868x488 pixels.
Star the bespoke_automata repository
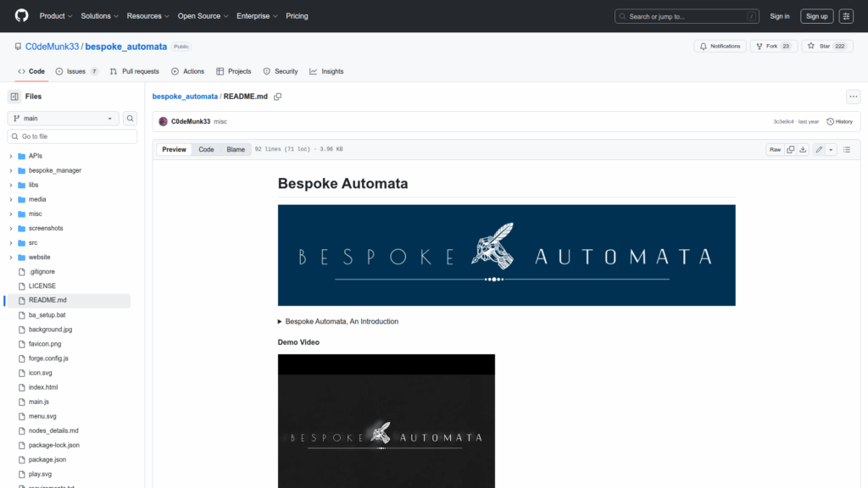click(x=827, y=47)
